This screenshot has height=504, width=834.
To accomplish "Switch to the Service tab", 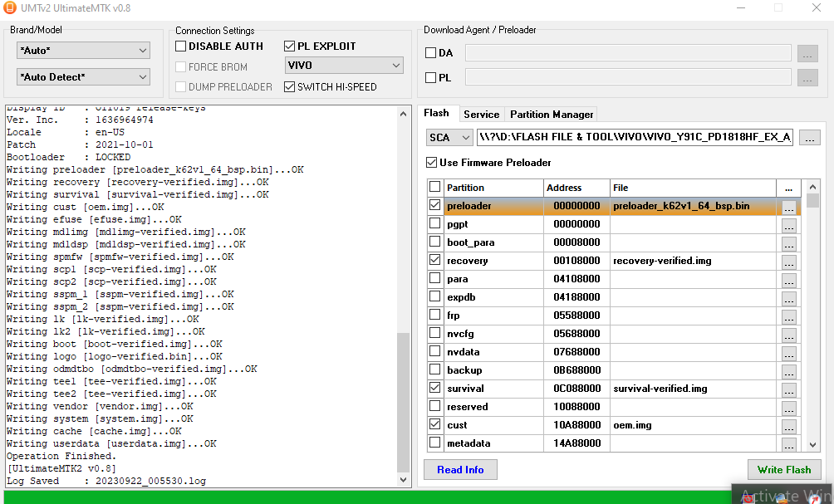I will (481, 115).
